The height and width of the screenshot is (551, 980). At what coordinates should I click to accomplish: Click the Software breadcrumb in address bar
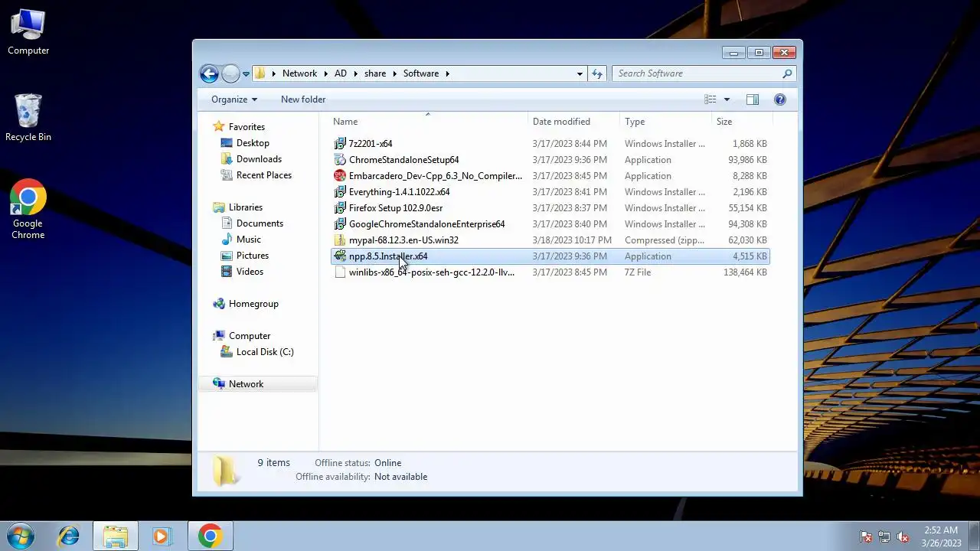[x=421, y=73]
